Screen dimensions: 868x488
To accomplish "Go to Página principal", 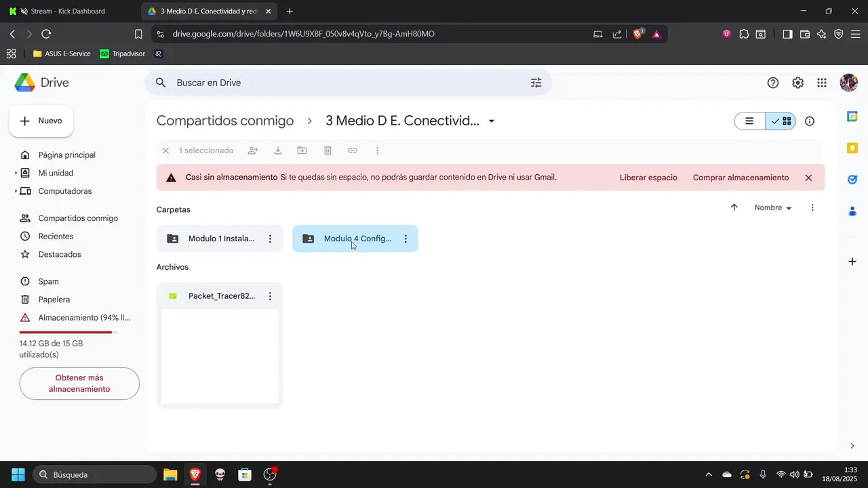I will (x=66, y=155).
